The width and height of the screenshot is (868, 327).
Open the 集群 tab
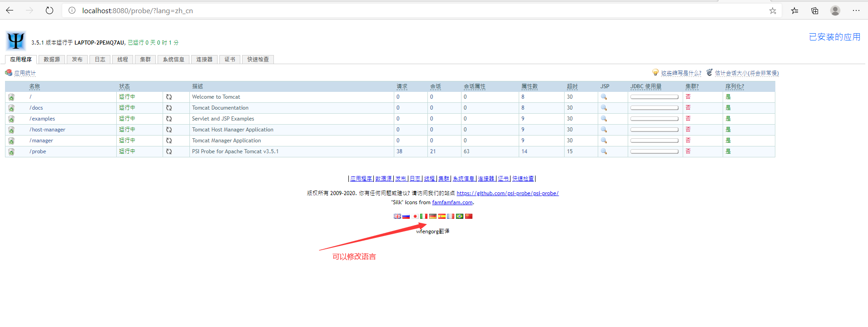145,60
